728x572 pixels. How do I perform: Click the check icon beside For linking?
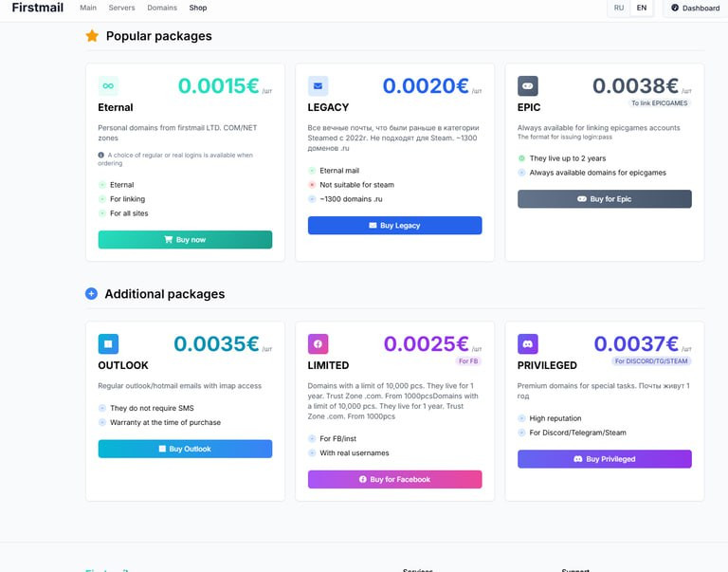[x=102, y=199]
